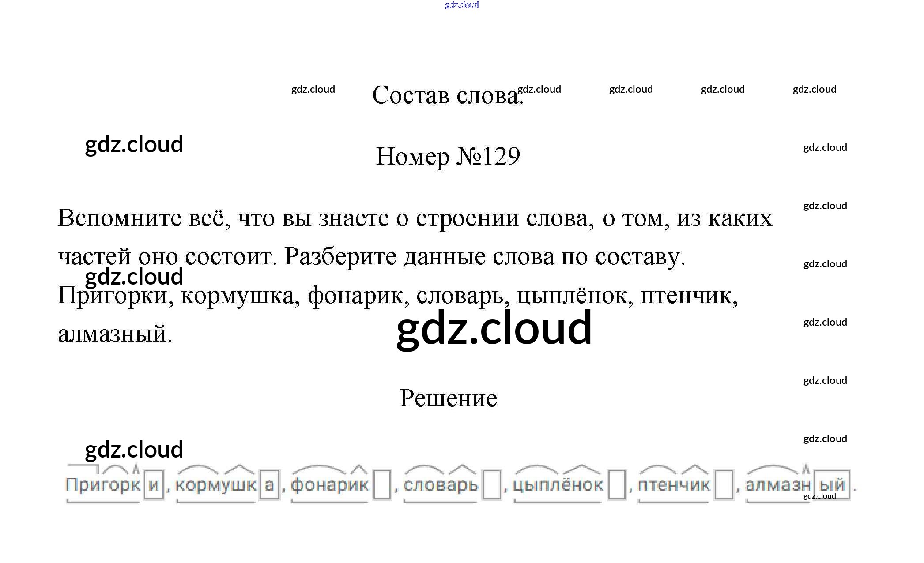Click the 'Номер №129' title

click(x=448, y=156)
